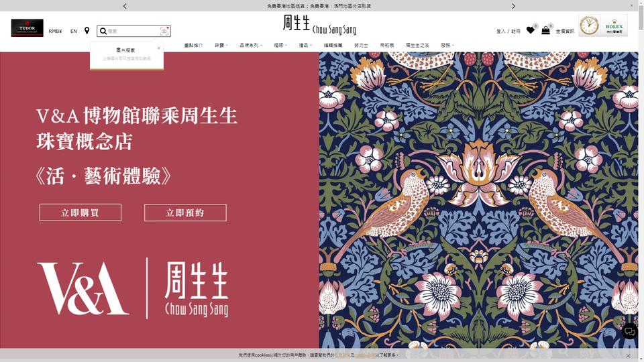Screen dimensions: 644x362
Task: Click the Chow Sang Sang header logo
Action: (319, 25)
